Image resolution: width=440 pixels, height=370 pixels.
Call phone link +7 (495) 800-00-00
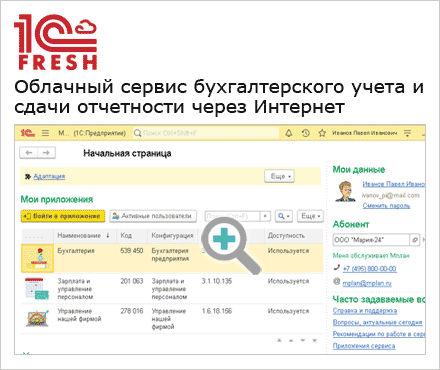click(369, 269)
